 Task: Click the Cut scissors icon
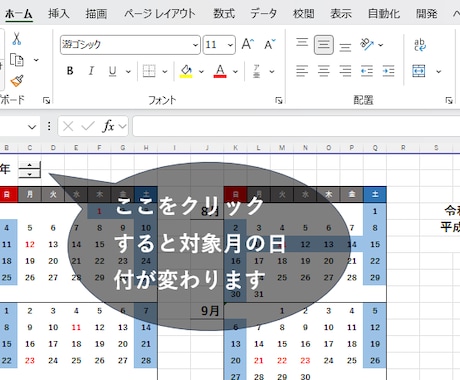(16, 39)
